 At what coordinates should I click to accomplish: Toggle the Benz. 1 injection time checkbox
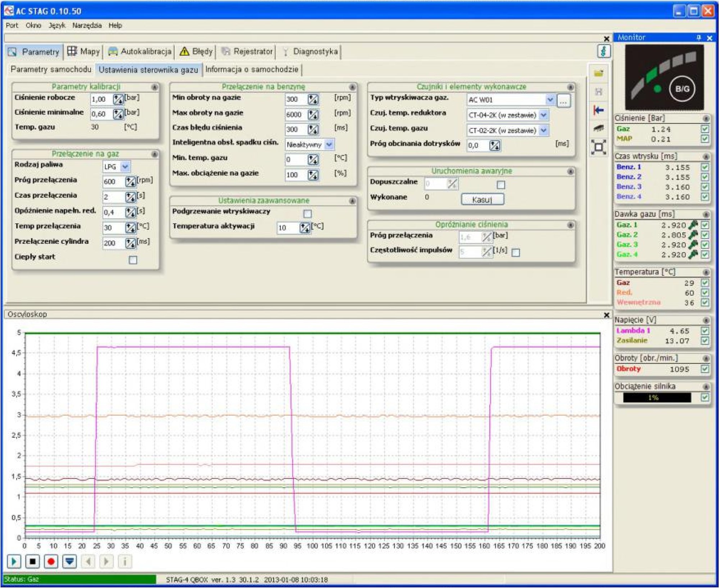[705, 167]
